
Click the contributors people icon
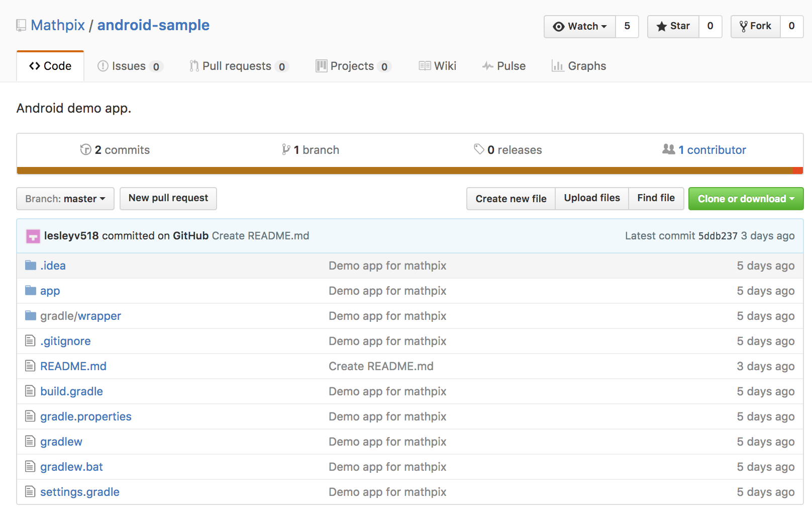pos(668,149)
